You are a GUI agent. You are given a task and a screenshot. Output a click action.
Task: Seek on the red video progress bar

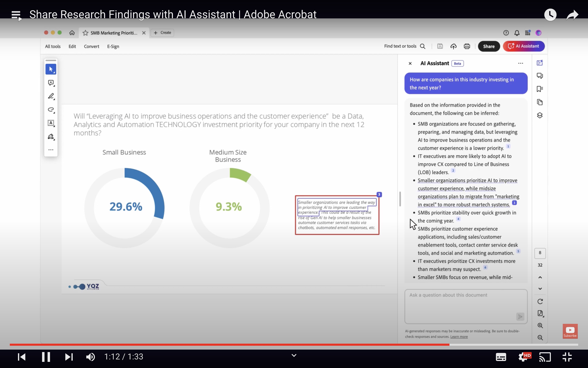229,345
